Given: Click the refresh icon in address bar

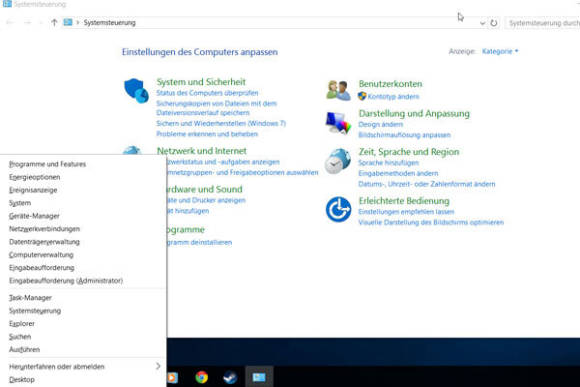Looking at the screenshot, I should pos(494,23).
